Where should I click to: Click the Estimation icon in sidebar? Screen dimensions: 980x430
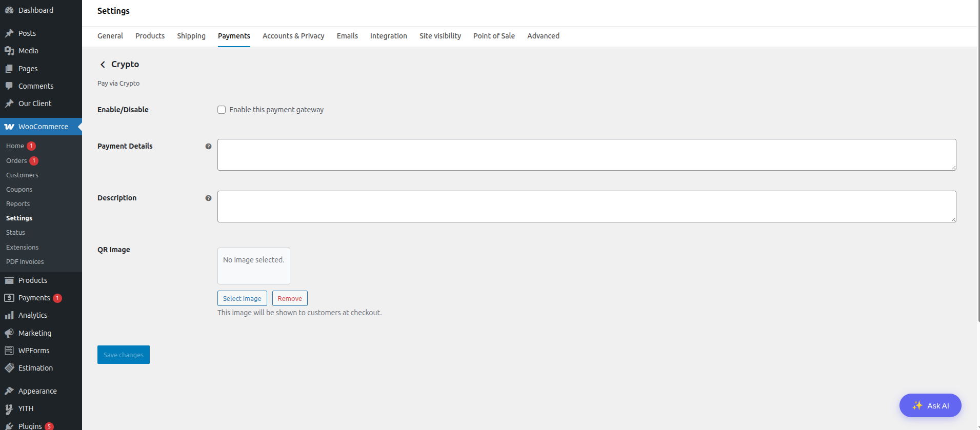[x=9, y=368]
